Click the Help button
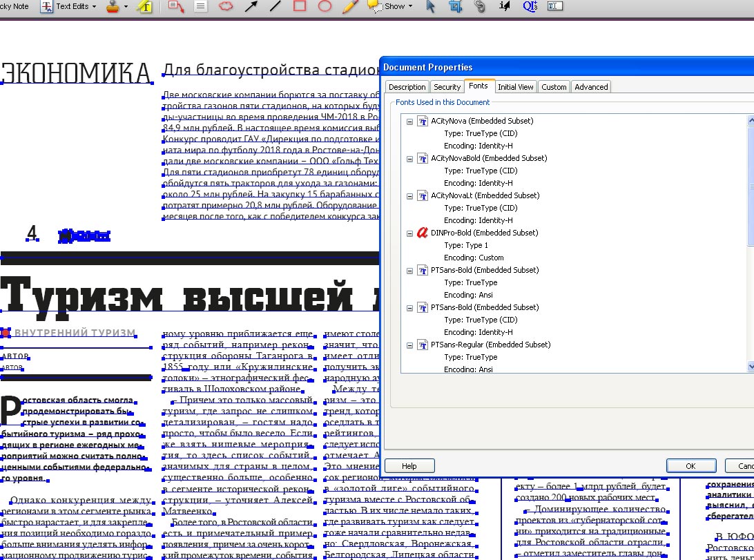 [409, 466]
